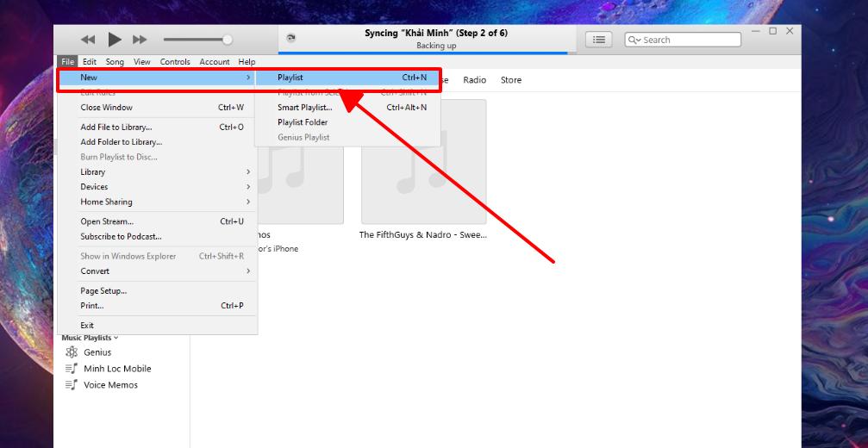Image resolution: width=868 pixels, height=448 pixels.
Task: Click the syncing progress bar
Action: tap(427, 53)
